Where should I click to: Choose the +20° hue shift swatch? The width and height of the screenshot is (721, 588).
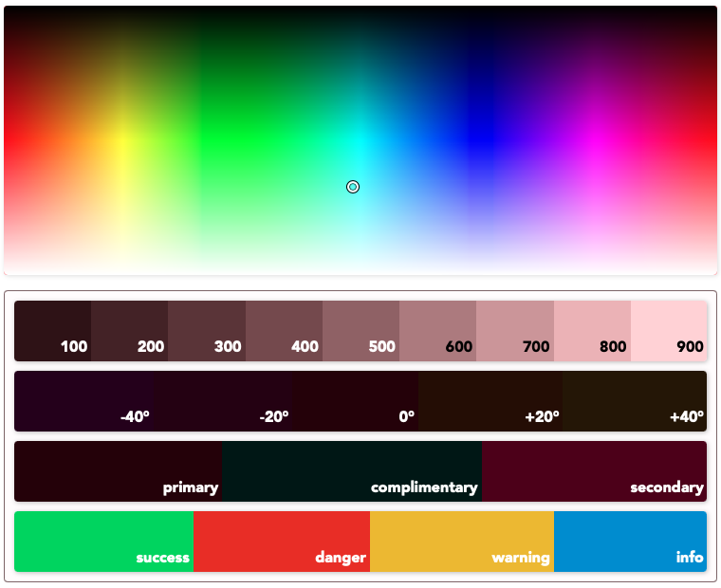point(490,401)
